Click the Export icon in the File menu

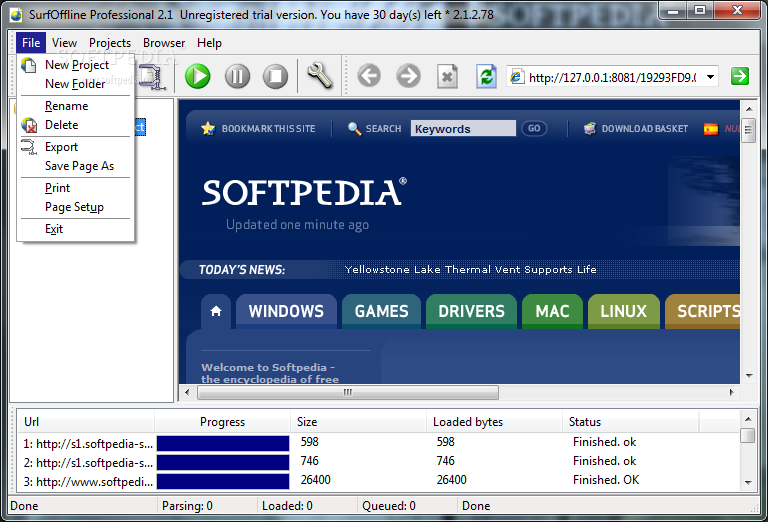[29, 147]
